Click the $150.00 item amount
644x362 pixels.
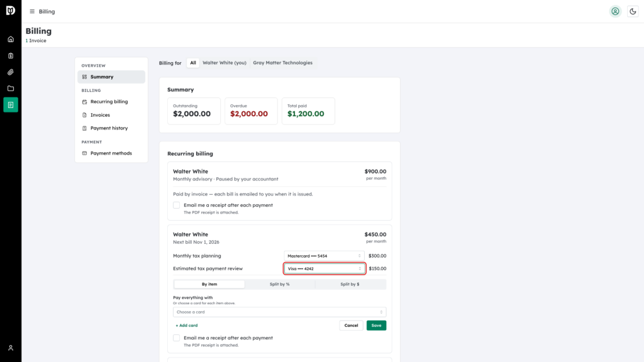(x=377, y=269)
